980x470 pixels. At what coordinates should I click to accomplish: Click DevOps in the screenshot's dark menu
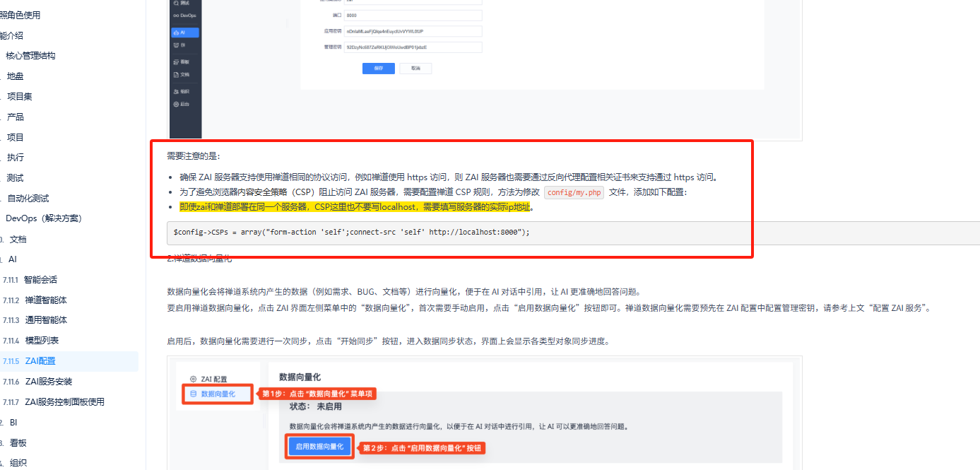coord(185,15)
